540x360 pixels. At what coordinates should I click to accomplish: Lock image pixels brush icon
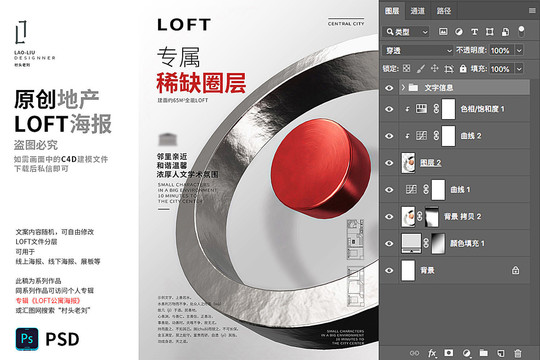(x=420, y=69)
